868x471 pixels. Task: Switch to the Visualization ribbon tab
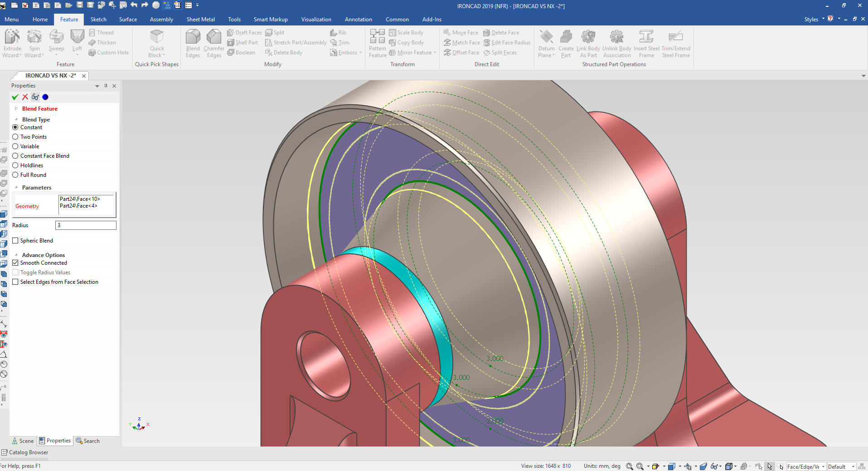click(x=316, y=19)
